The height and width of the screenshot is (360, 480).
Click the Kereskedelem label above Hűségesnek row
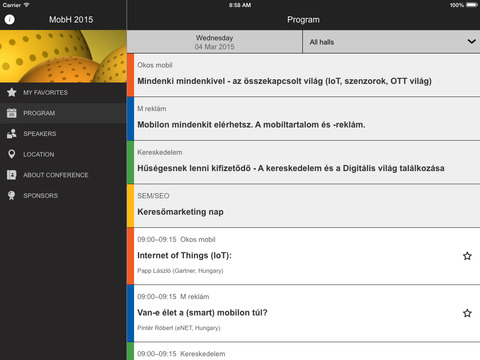[160, 152]
